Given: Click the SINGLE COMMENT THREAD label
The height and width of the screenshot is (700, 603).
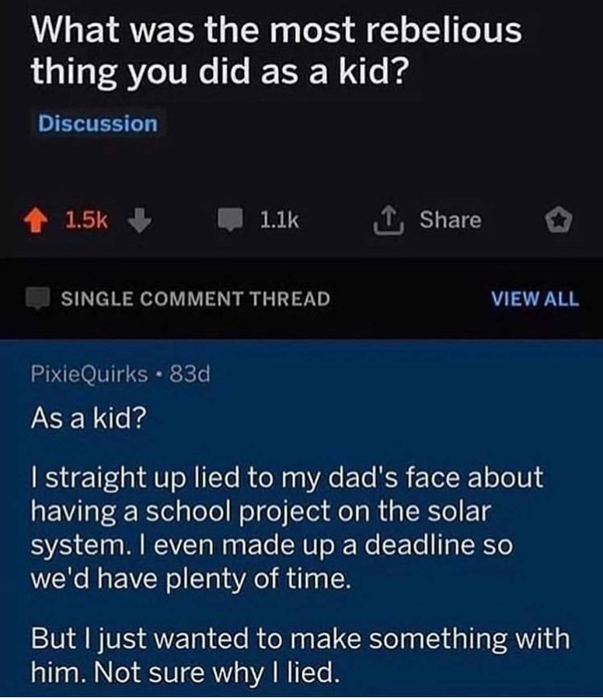Looking at the screenshot, I should click(x=195, y=299).
